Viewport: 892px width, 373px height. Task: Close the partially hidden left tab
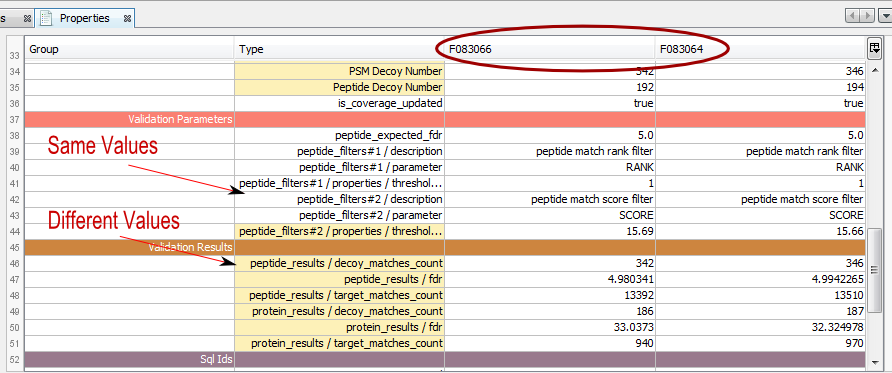(x=27, y=19)
